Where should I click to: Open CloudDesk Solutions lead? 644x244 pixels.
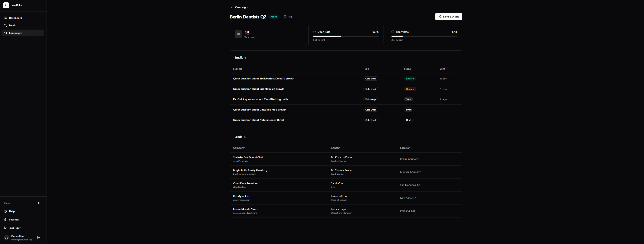[346, 185]
